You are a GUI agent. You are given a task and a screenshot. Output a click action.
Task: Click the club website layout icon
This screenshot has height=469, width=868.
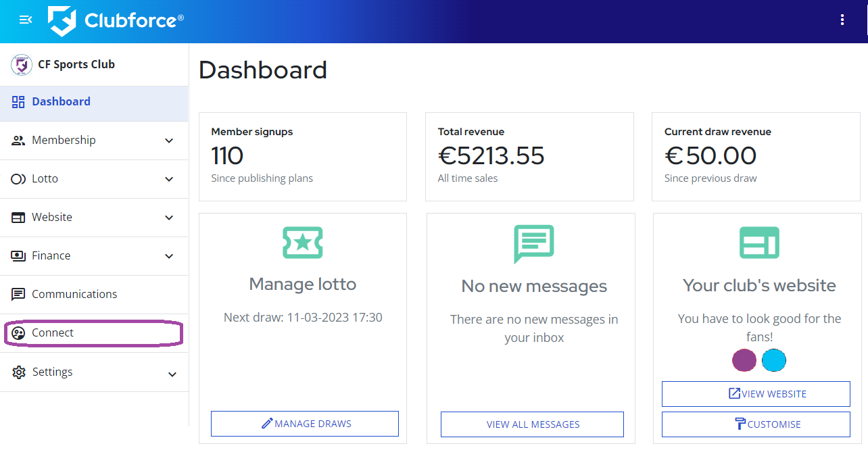point(759,243)
